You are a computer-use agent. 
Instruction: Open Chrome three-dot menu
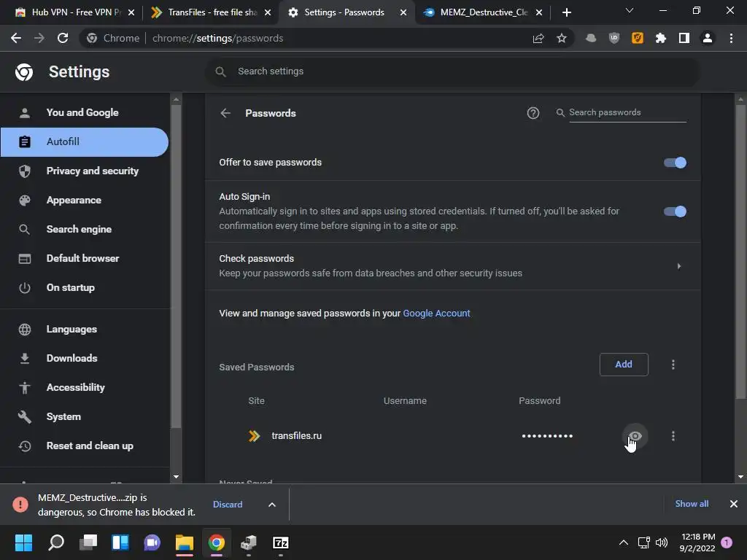pos(731,38)
